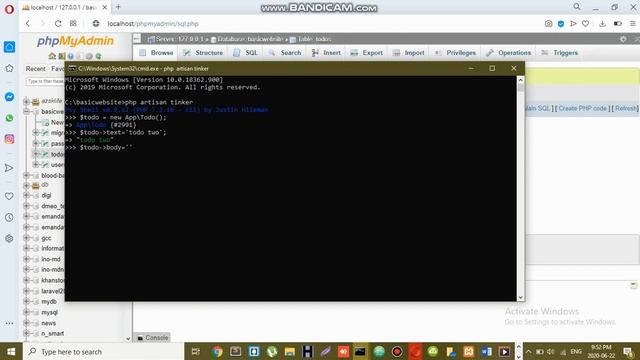This screenshot has height=360, width=640.
Task: Open Opera settings gear in sidebar
Action: point(9,238)
